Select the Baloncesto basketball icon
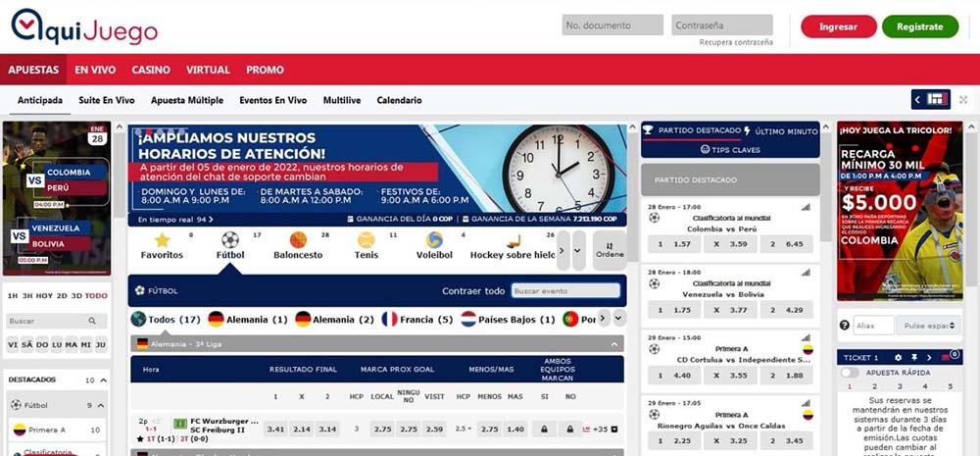 [x=298, y=240]
